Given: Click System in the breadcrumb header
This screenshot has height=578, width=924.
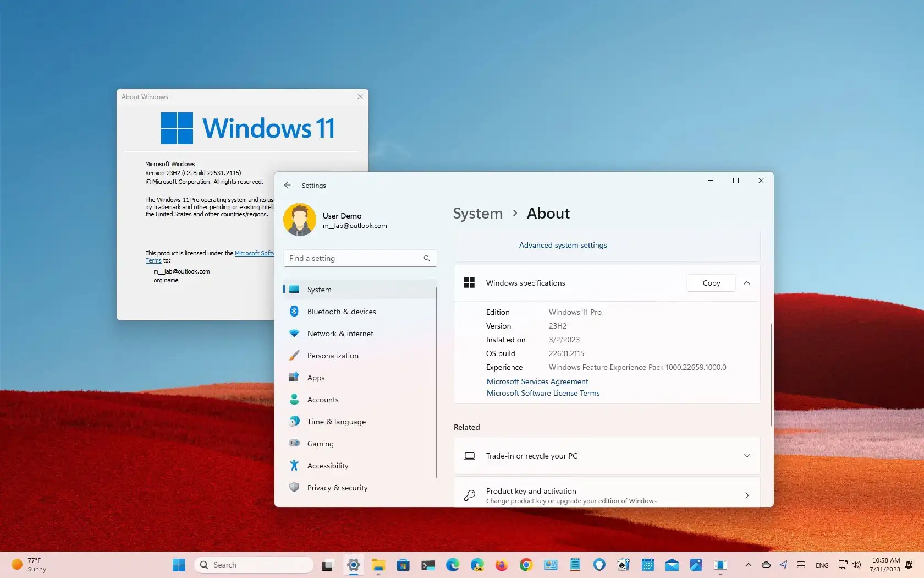Looking at the screenshot, I should [477, 214].
